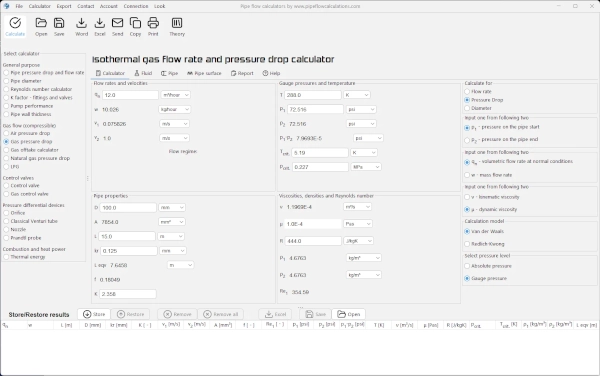Screen dimensions: 600x376
Task: Click the app logo in title bar
Action: [7, 6]
